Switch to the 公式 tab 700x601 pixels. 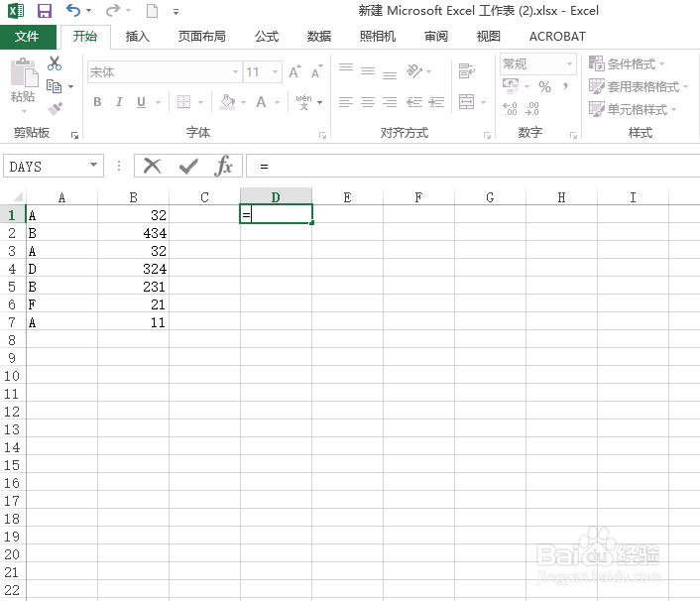267,36
